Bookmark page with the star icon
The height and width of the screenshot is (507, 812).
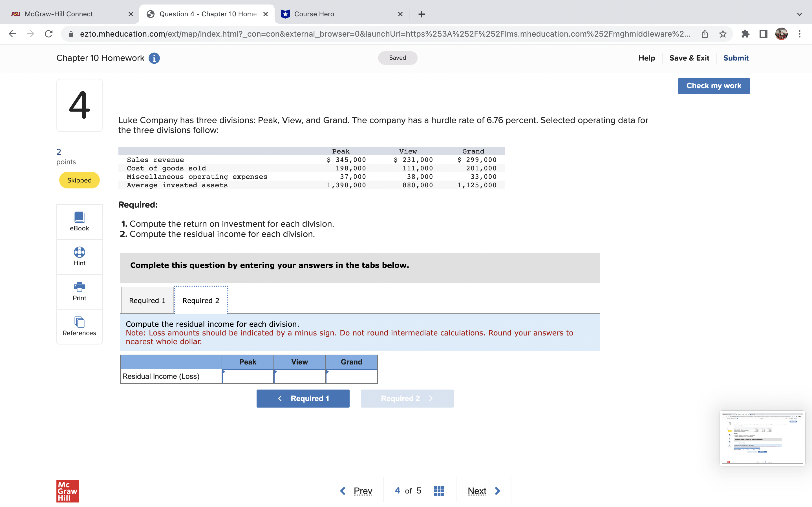point(723,34)
